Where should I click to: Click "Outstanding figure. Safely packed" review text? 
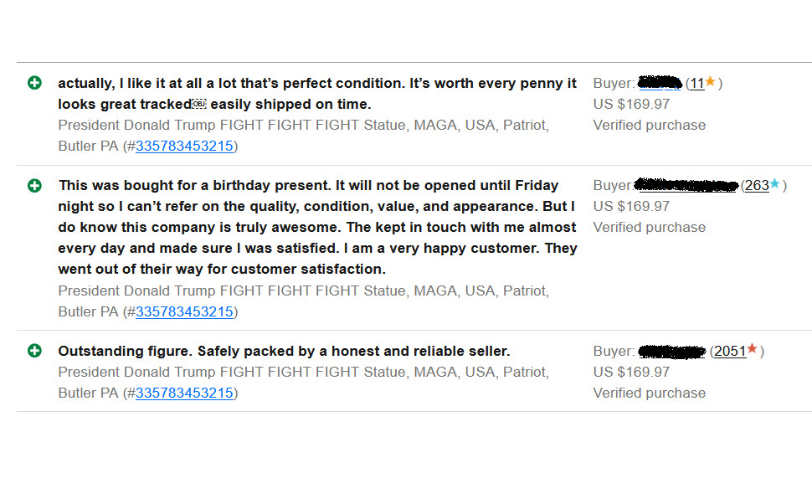coord(285,351)
